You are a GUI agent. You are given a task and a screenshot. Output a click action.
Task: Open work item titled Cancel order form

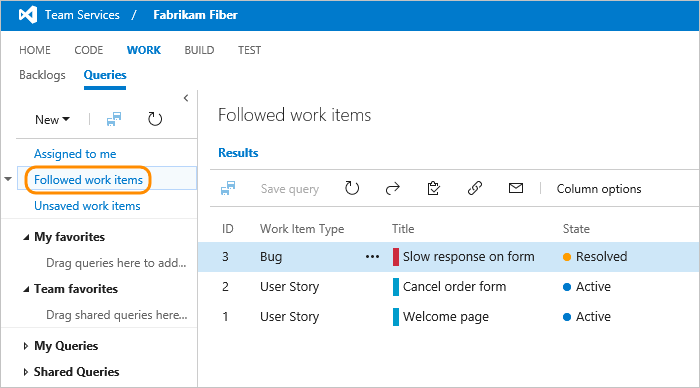coord(454,287)
